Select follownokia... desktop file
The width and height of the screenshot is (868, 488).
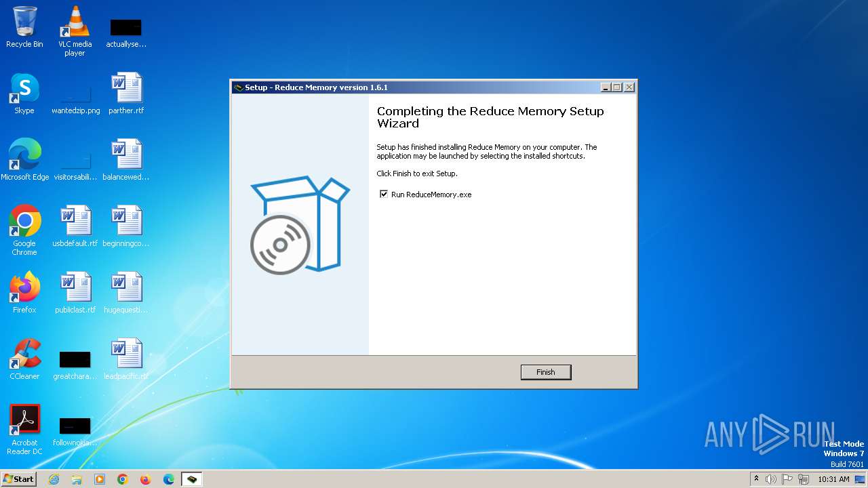[75, 431]
